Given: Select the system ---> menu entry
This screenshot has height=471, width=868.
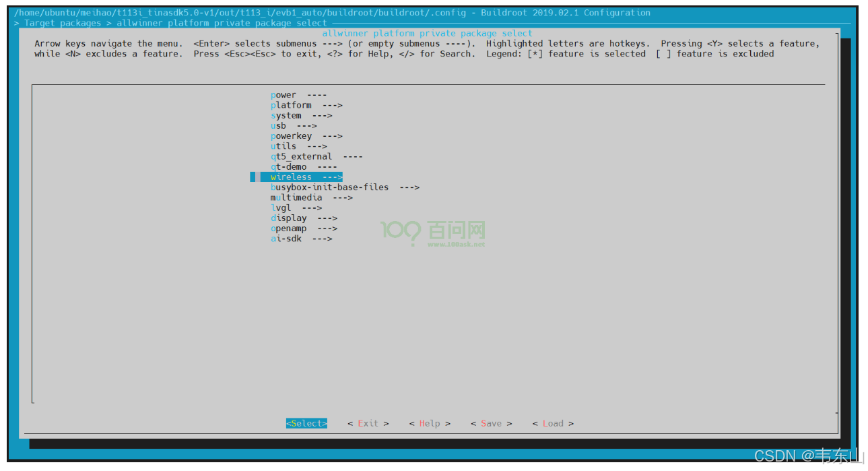Looking at the screenshot, I should 301,115.
